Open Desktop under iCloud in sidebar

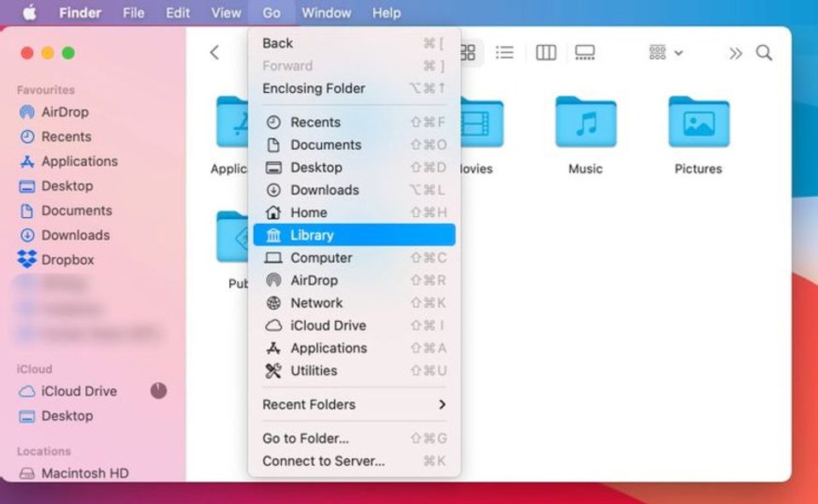click(67, 416)
